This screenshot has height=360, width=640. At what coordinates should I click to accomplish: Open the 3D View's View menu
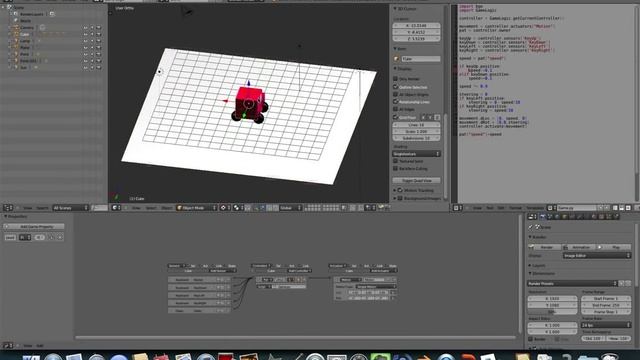coord(136,208)
